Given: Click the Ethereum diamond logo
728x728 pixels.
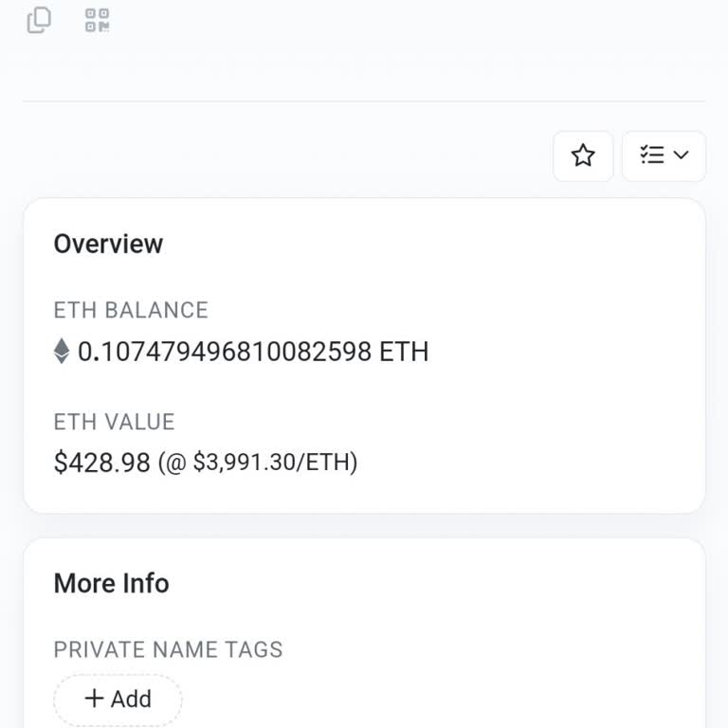Looking at the screenshot, I should (x=62, y=351).
